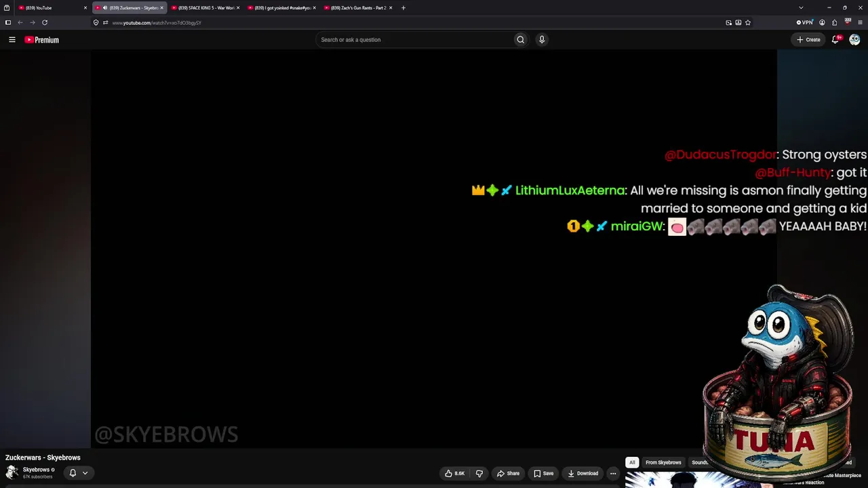
Task: Select the 'From Skyebrows' filter chip
Action: click(663, 462)
